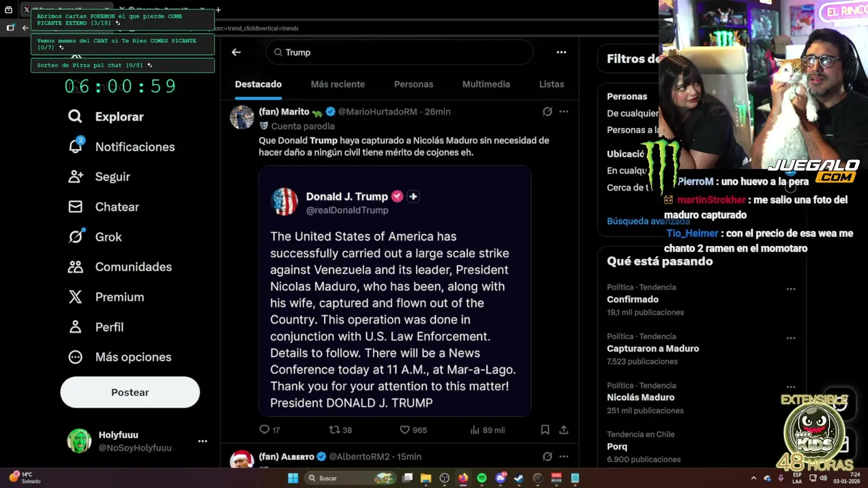Open Grok in the sidebar
The width and height of the screenshot is (868, 488).
pyautogui.click(x=95, y=237)
